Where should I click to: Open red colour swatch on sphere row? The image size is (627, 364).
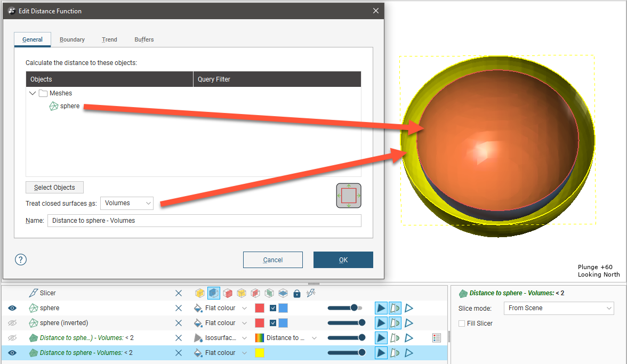pyautogui.click(x=260, y=308)
